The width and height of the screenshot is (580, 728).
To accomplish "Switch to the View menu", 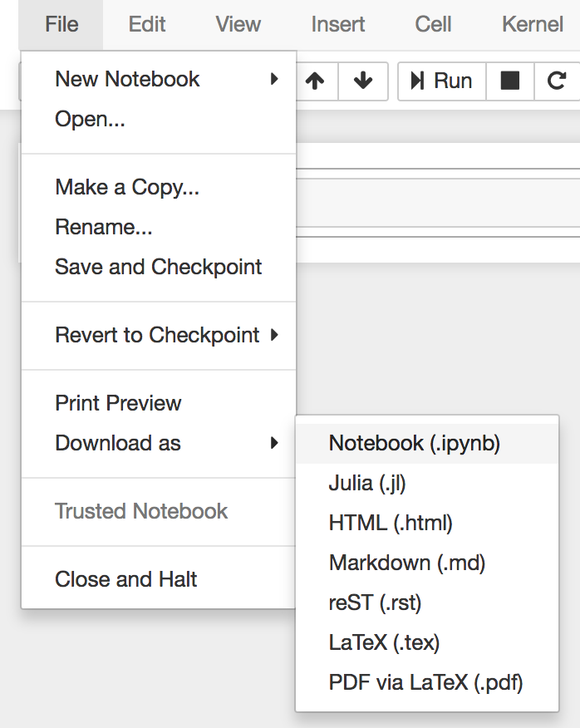I will 238,24.
